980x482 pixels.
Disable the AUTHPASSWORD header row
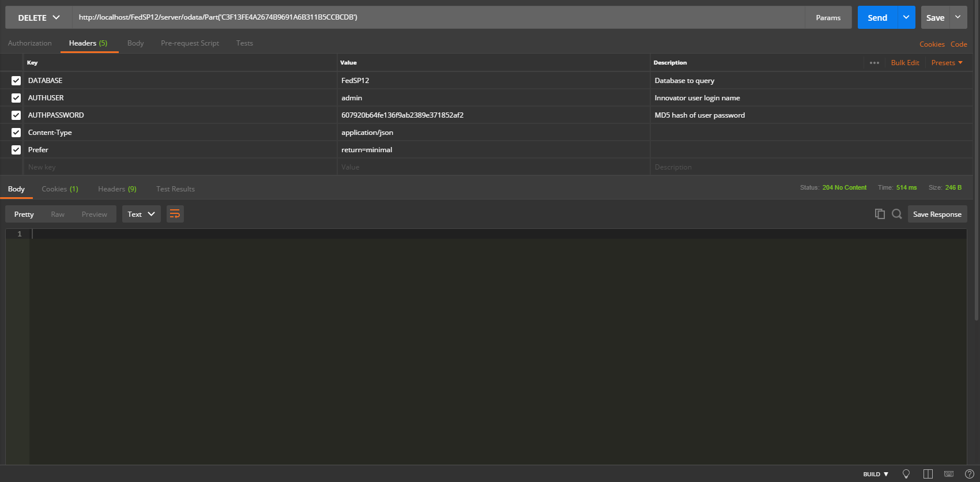16,115
